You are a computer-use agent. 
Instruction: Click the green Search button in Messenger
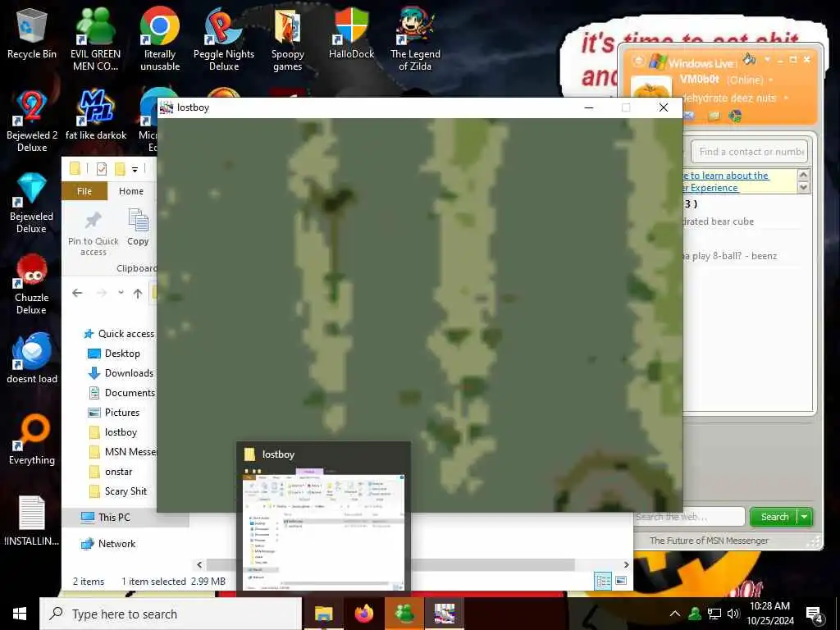click(x=774, y=517)
